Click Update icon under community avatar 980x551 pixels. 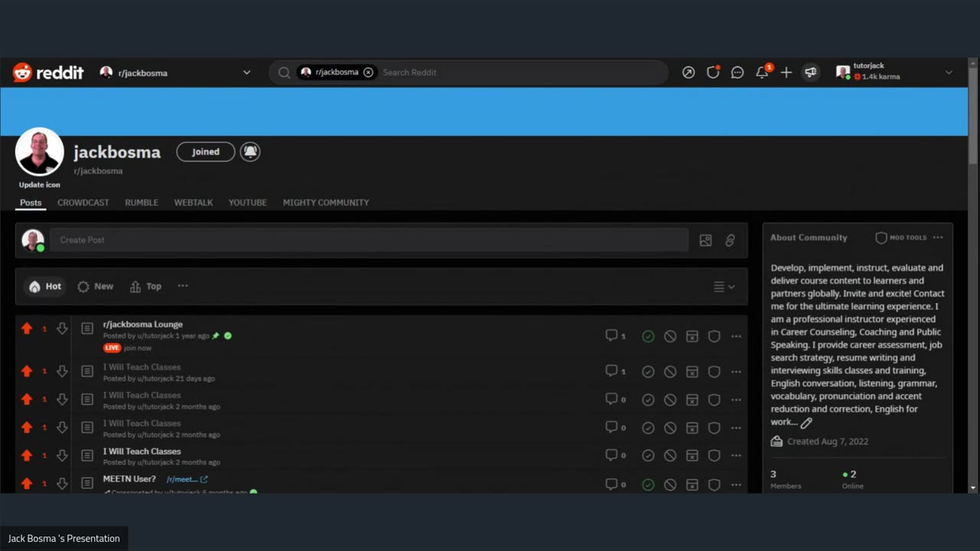click(x=40, y=184)
